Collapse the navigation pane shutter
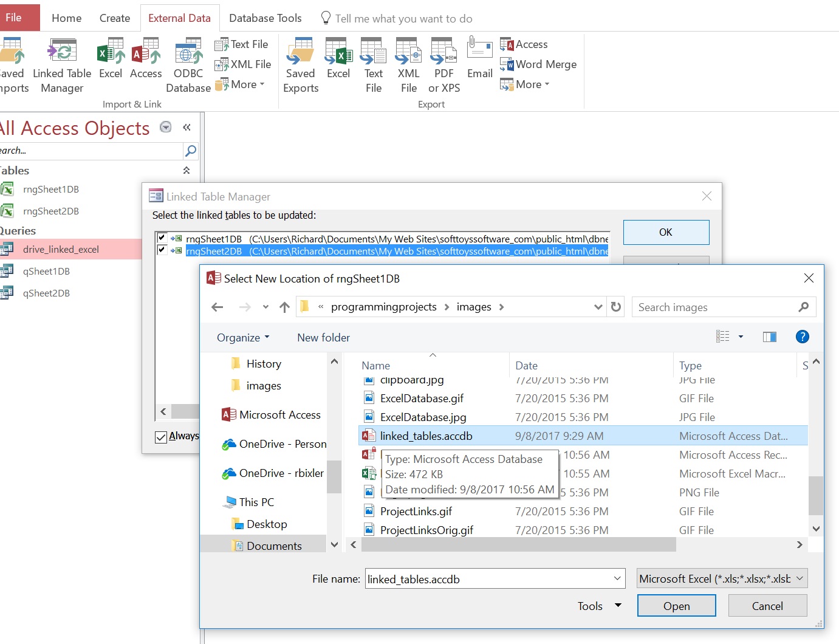Screen dimensions: 839x644 coord(187,127)
